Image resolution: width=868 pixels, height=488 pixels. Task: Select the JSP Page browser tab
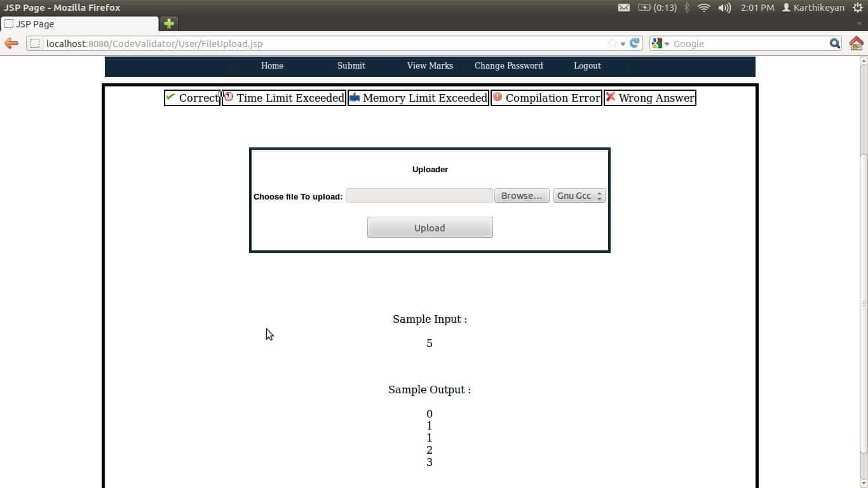pyautogui.click(x=79, y=24)
